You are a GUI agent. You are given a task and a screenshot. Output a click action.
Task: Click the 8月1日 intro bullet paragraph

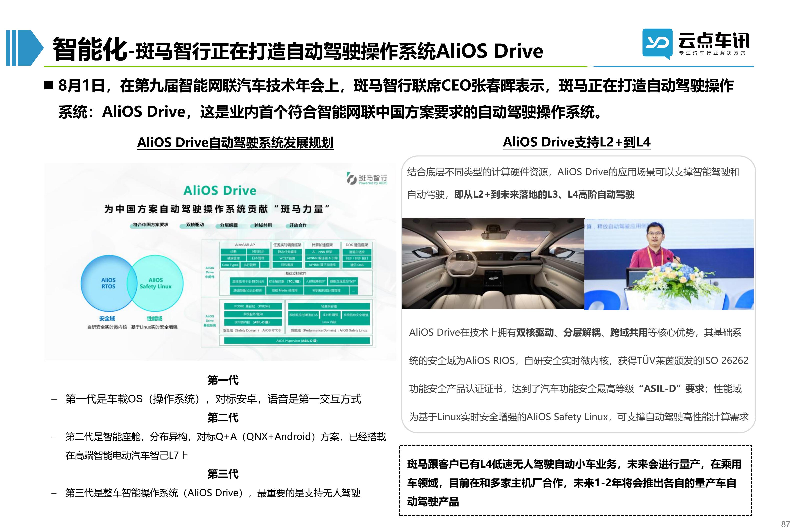tap(395, 98)
